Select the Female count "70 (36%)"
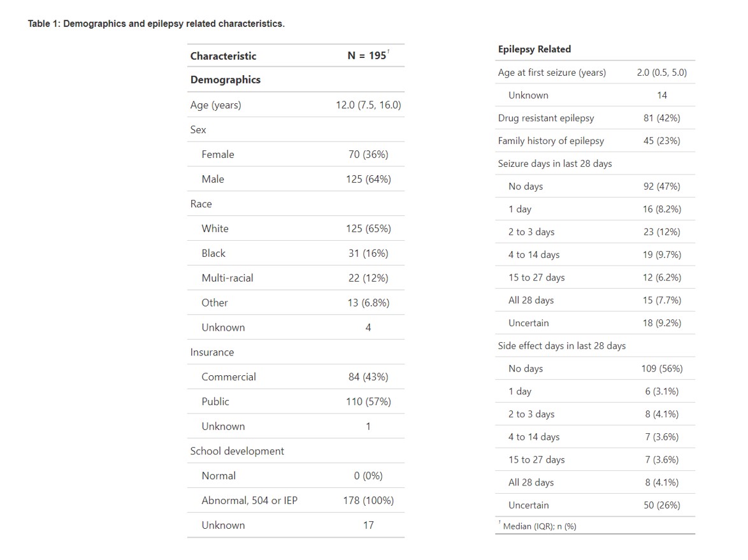The height and width of the screenshot is (560, 748). click(368, 155)
